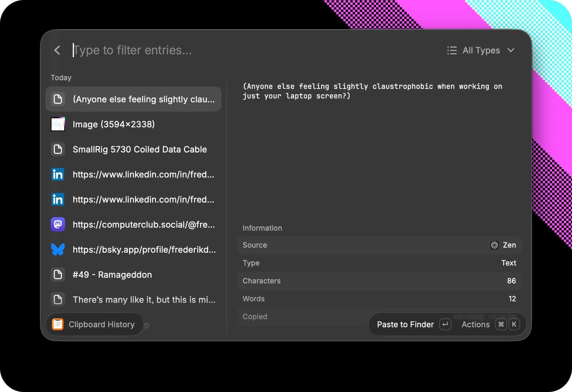Screen dimensions: 572x392
Task: Expand the type filter chevron arrow
Action: 511,50
